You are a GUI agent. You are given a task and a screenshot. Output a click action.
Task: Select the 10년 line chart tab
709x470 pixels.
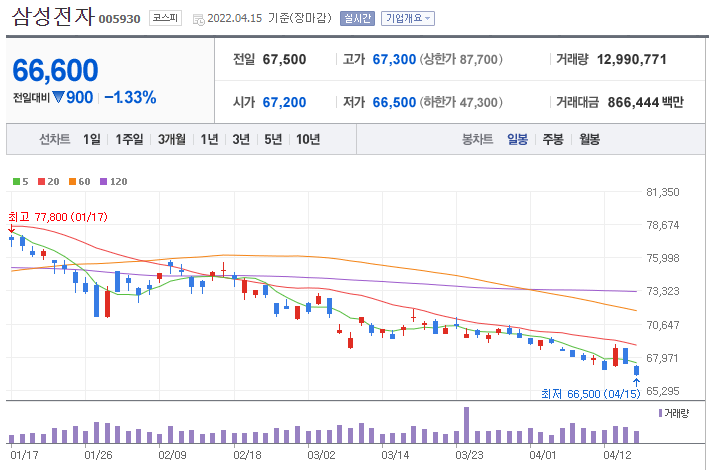(308, 139)
